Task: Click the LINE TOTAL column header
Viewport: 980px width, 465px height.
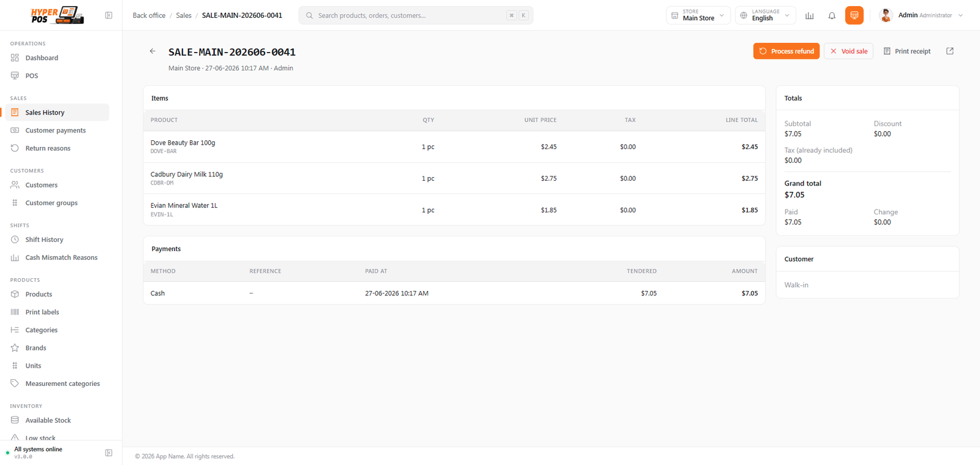Action: click(x=742, y=120)
